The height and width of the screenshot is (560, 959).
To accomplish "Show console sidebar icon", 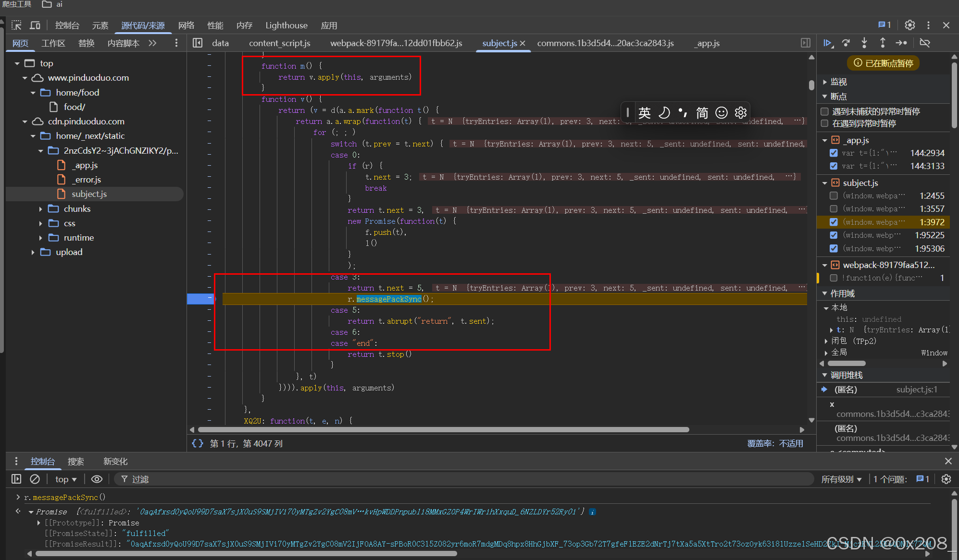I will pyautogui.click(x=16, y=479).
